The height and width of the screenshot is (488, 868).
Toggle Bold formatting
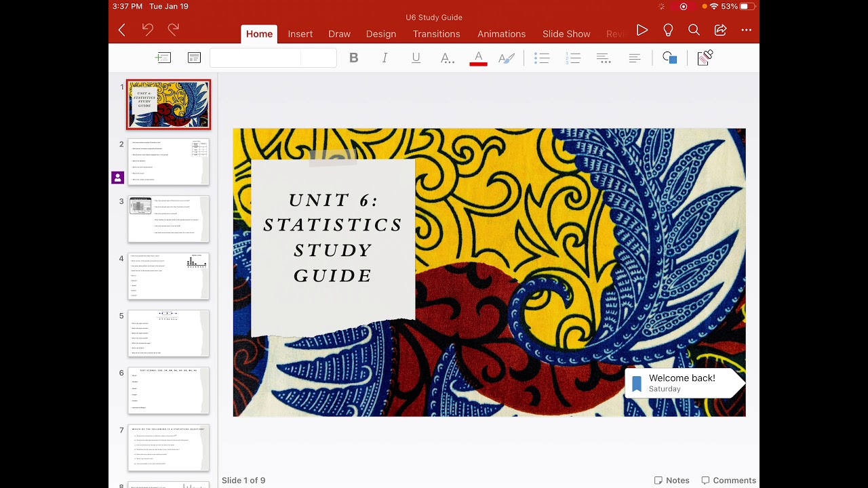click(x=353, y=58)
